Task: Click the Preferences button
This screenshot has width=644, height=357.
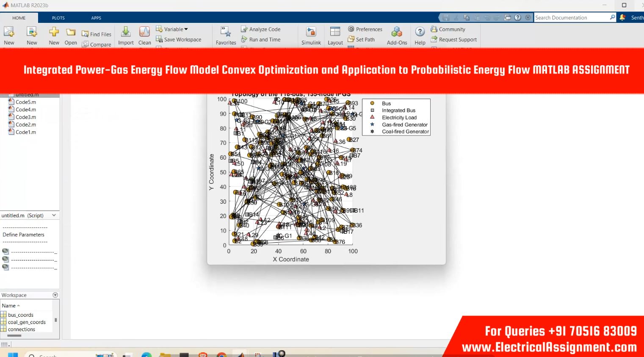Action: [365, 29]
